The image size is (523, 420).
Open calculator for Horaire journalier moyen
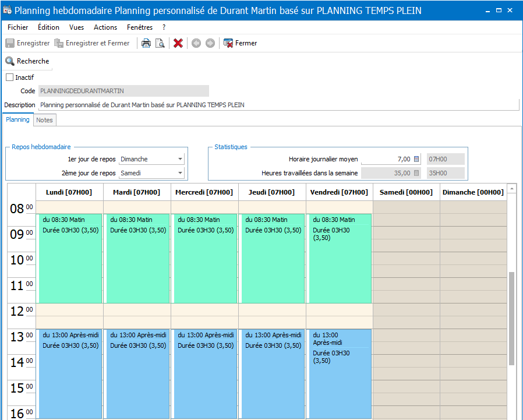pyautogui.click(x=416, y=159)
